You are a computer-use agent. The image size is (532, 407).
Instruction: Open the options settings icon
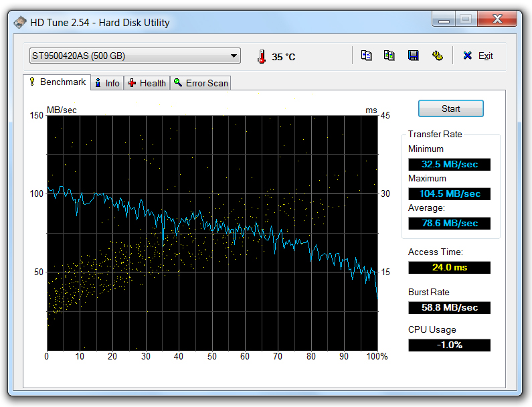point(437,56)
